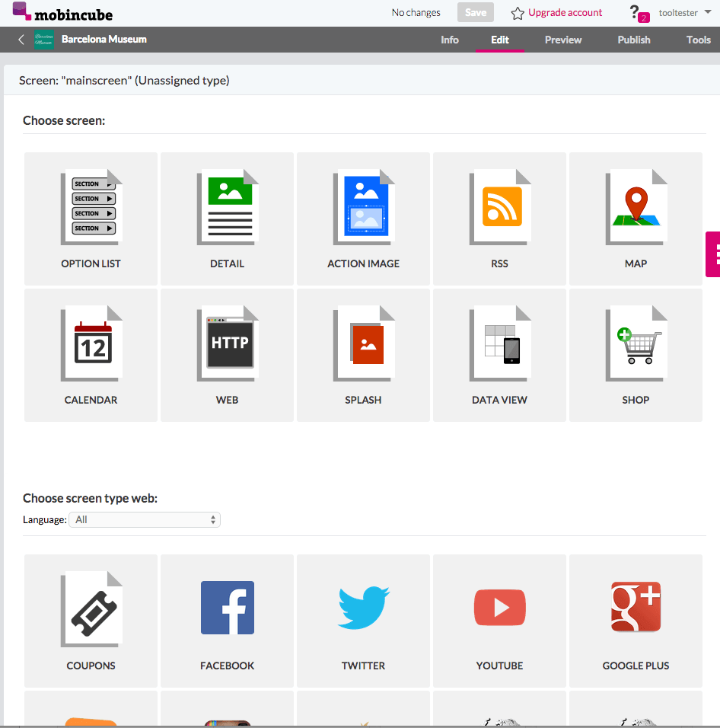Click the FACEBOOK label
The image size is (720, 728).
click(x=228, y=666)
